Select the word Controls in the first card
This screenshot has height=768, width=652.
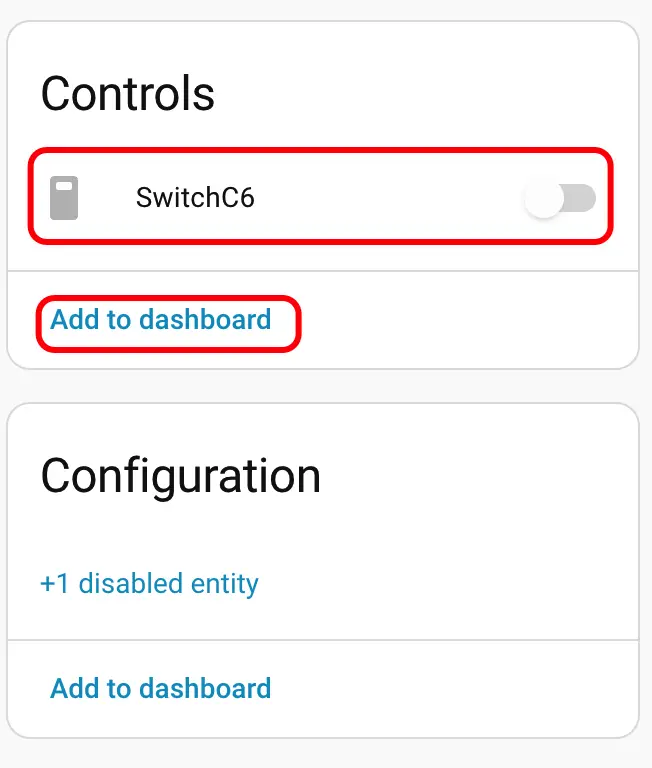[127, 94]
